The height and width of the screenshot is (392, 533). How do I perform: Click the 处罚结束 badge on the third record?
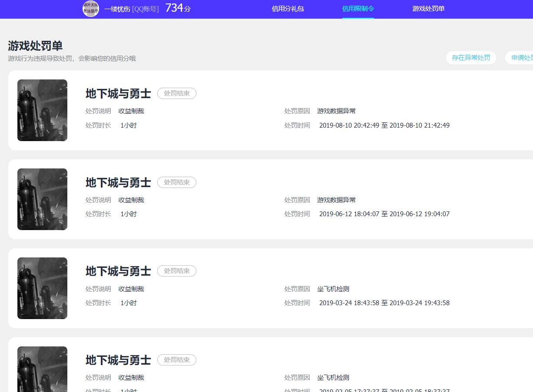177,270
